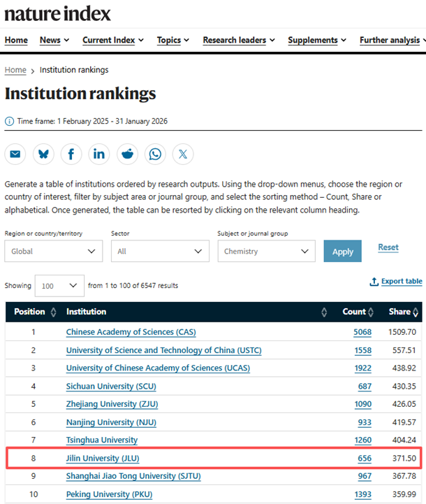426x504 pixels.
Task: Share page on Facebook icon
Action: [x=71, y=154]
